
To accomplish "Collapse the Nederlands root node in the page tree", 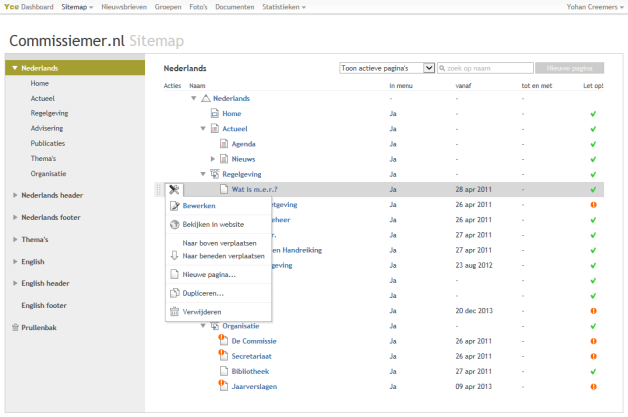I will (194, 98).
